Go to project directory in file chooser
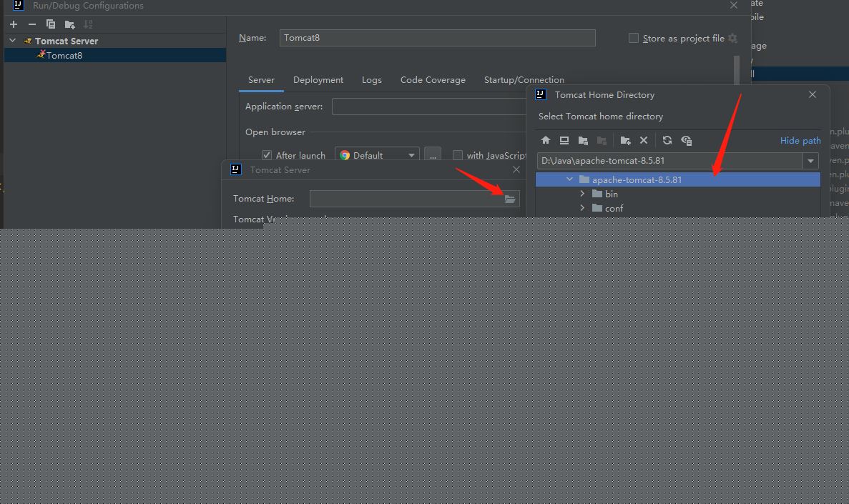The image size is (849, 504). (x=583, y=140)
